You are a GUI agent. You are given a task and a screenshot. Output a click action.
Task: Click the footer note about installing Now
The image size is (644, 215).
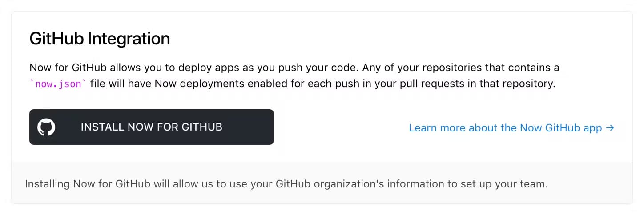click(286, 184)
